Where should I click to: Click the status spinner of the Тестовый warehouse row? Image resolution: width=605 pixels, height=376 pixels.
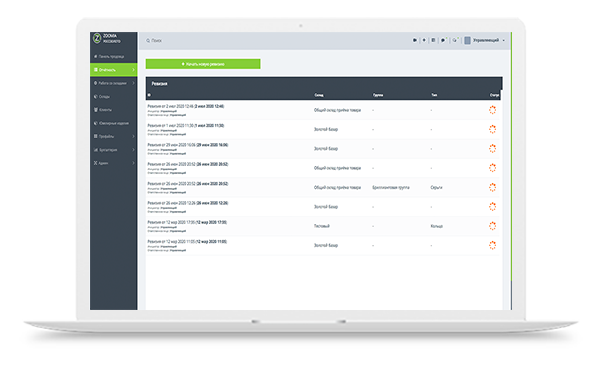coord(492,226)
